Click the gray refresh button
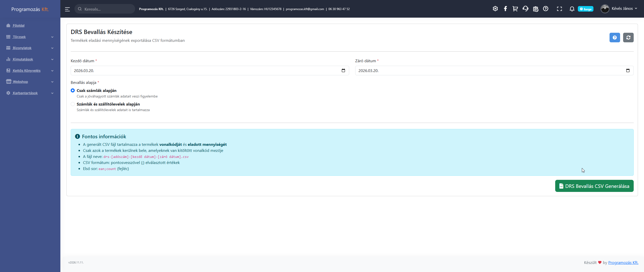Viewport: 644px width, 272px height. click(628, 38)
